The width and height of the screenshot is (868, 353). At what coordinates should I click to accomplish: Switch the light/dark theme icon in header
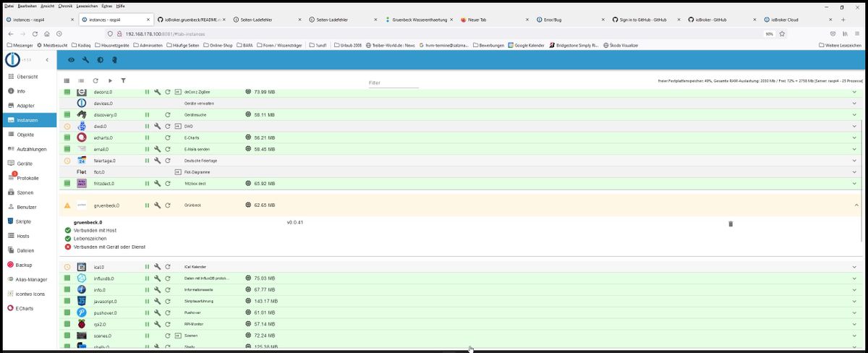coord(100,60)
